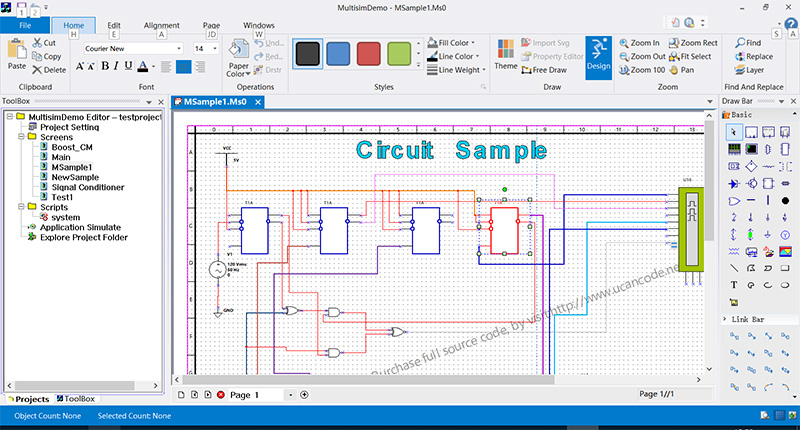The width and height of the screenshot is (800, 430).
Task: Open the Courier New font dropdown
Action: (179, 48)
